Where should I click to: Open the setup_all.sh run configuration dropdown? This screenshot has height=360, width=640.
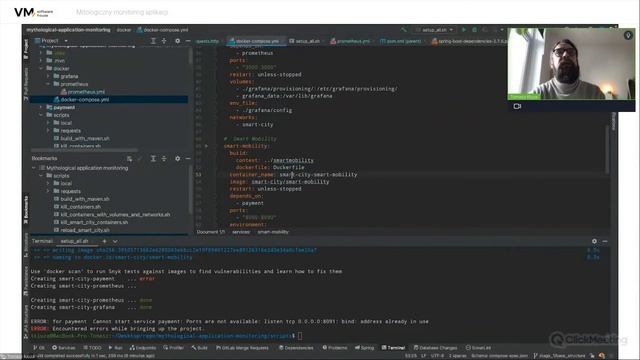click(434, 30)
